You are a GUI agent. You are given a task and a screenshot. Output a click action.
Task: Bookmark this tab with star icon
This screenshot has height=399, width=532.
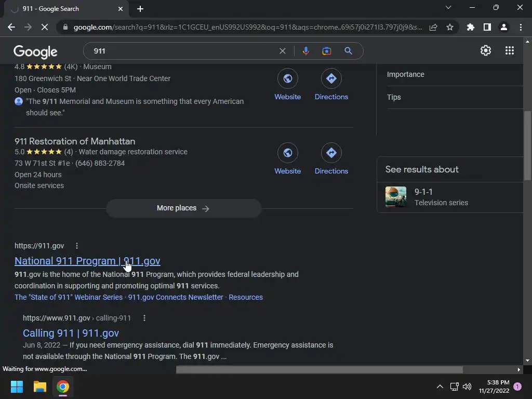tap(450, 27)
